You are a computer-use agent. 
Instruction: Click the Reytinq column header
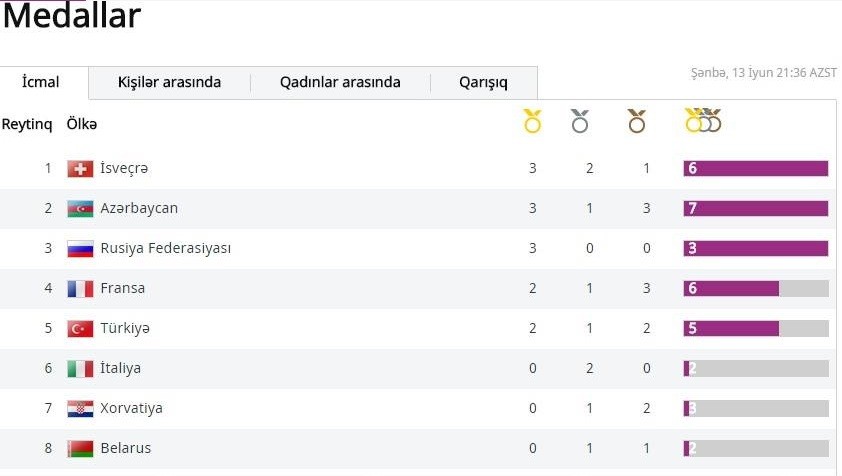coord(27,124)
